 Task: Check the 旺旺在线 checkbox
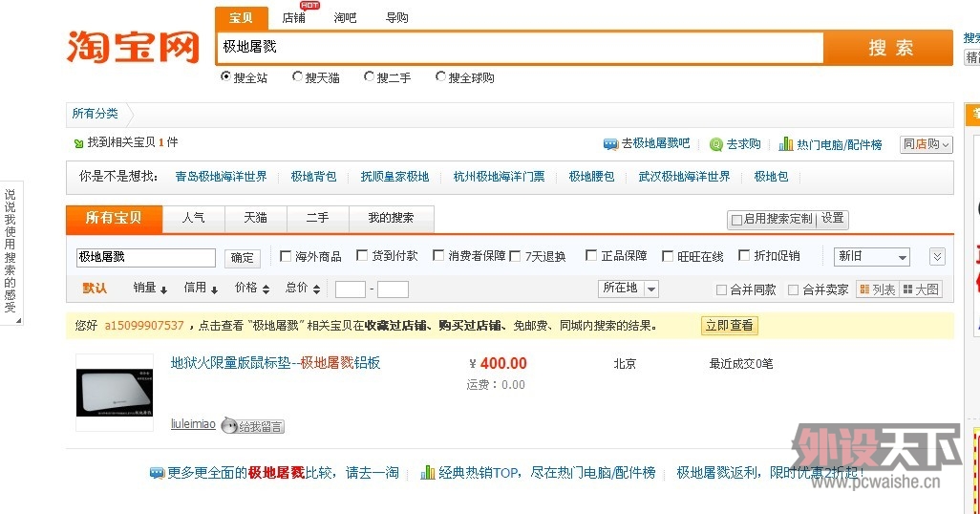click(668, 256)
